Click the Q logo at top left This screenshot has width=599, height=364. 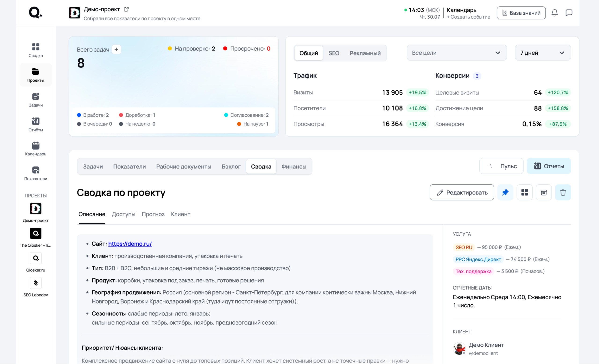(x=36, y=12)
